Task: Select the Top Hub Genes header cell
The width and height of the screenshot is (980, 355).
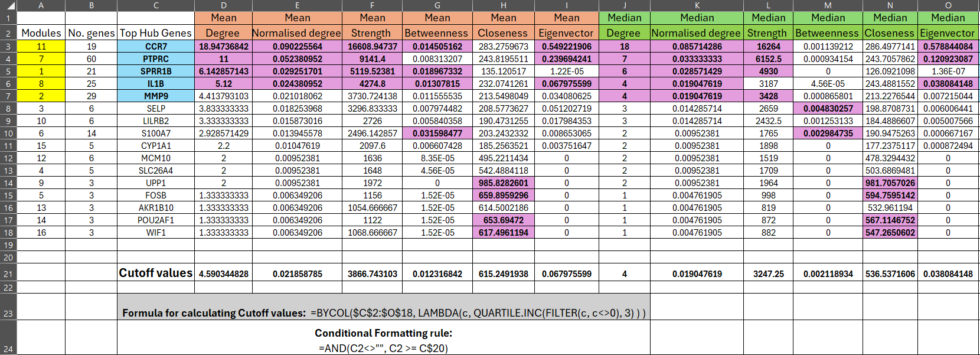Action: click(156, 33)
